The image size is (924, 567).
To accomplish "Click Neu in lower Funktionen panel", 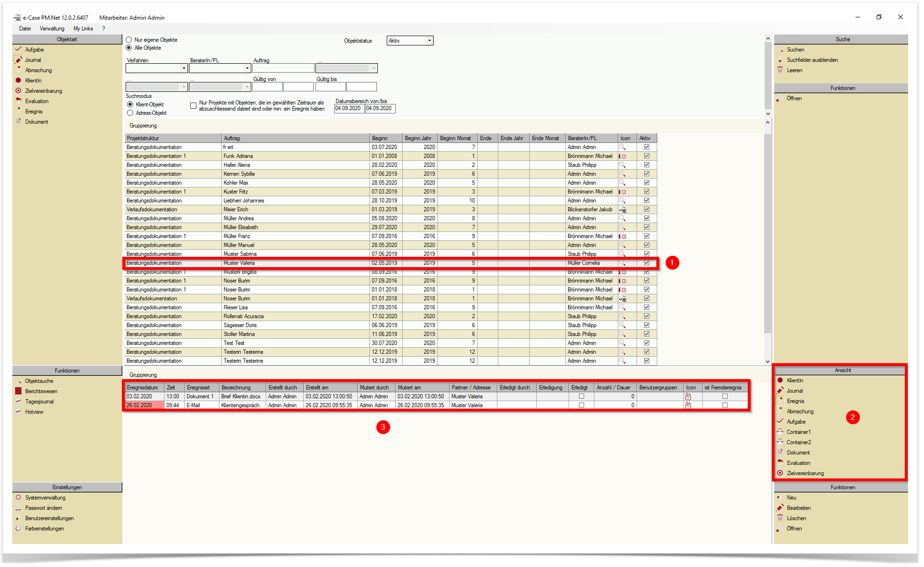I will pos(791,497).
